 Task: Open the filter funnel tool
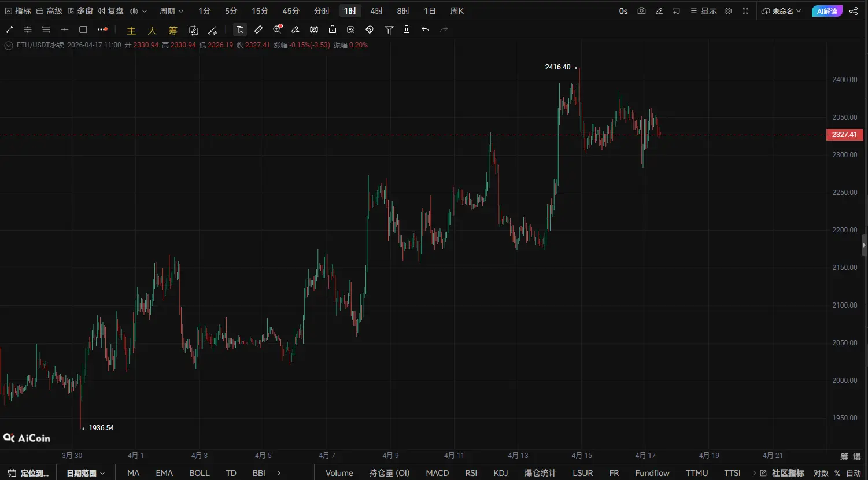coord(389,29)
